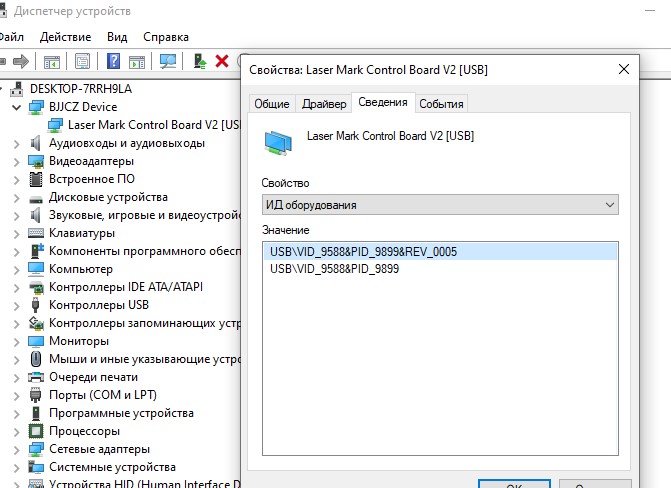Open the Справка menu
The width and height of the screenshot is (671, 488).
click(x=166, y=37)
